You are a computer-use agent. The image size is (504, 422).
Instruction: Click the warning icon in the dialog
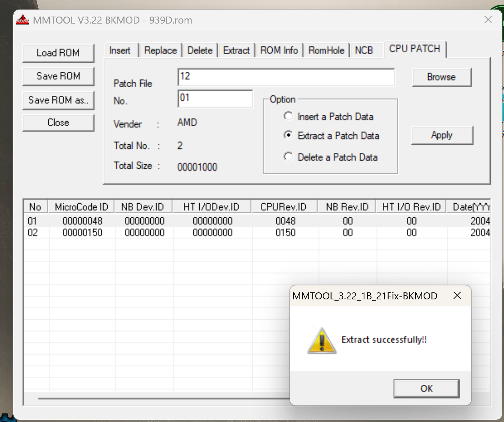(322, 341)
